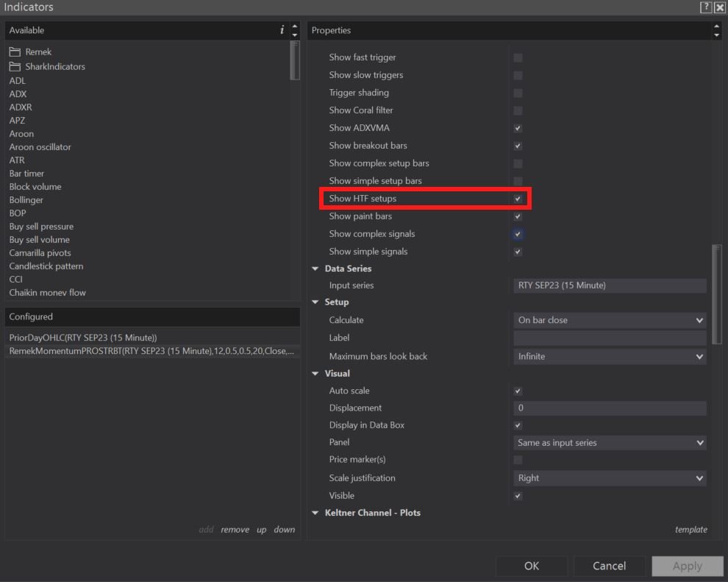
Task: Toggle Show HTF setups checkbox
Action: pyautogui.click(x=518, y=199)
